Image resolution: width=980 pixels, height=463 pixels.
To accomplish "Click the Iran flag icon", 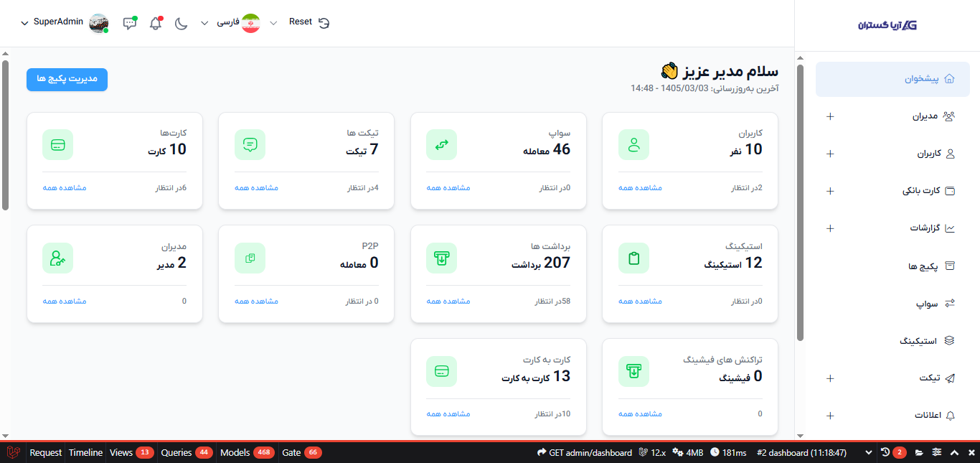I will pyautogui.click(x=251, y=23).
